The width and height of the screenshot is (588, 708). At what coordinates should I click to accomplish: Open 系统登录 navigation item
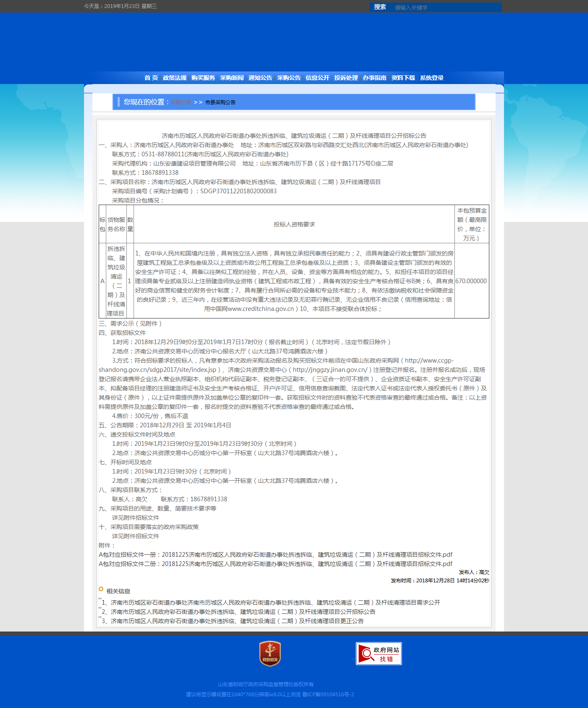432,78
